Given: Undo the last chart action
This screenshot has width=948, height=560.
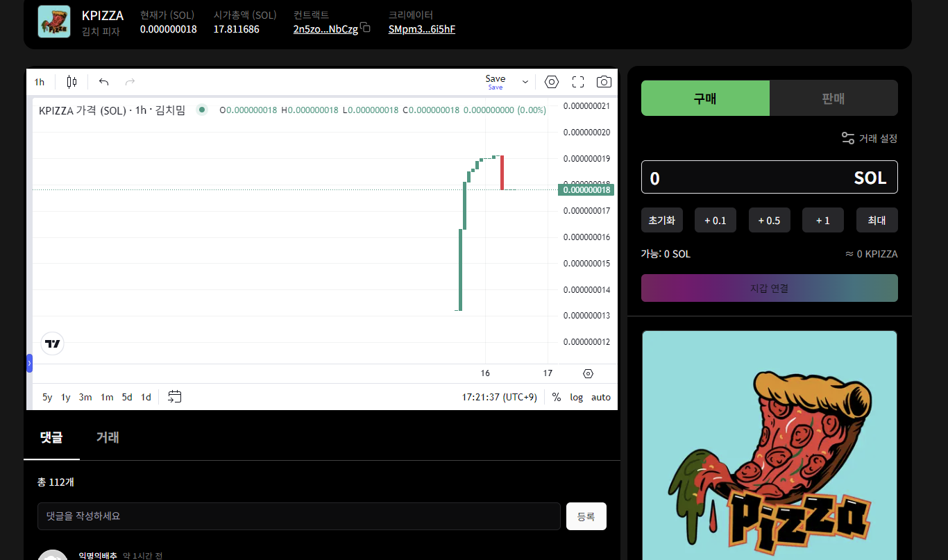Looking at the screenshot, I should click(x=104, y=82).
